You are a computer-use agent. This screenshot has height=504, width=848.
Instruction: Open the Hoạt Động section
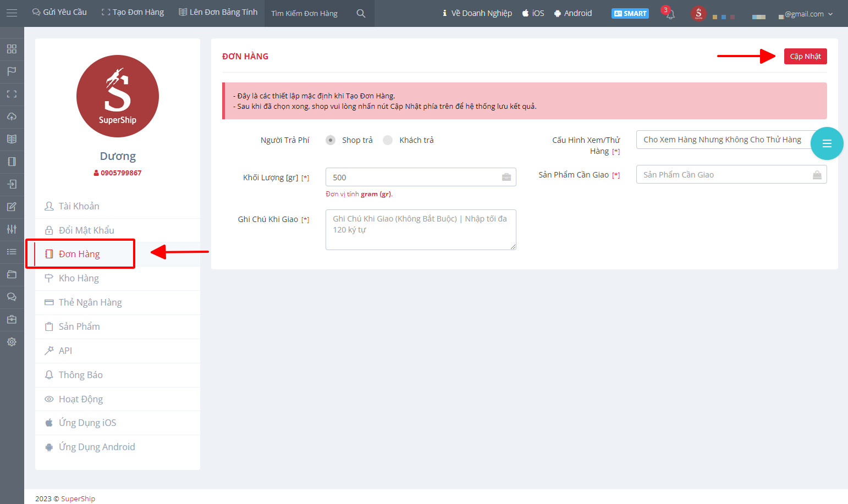(x=118, y=399)
